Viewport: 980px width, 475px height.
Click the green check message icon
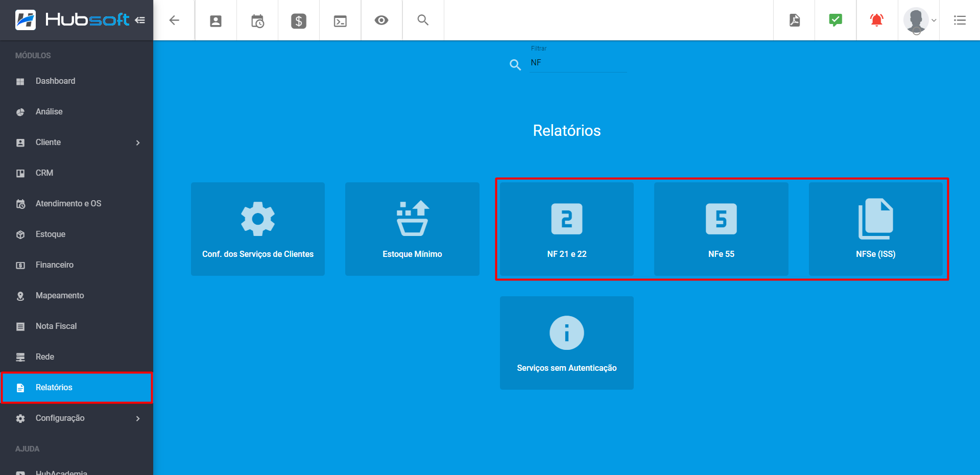coord(835,20)
